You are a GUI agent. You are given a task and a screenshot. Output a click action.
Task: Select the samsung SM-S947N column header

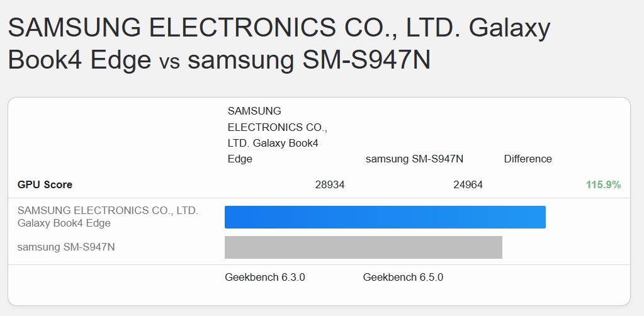click(x=414, y=159)
